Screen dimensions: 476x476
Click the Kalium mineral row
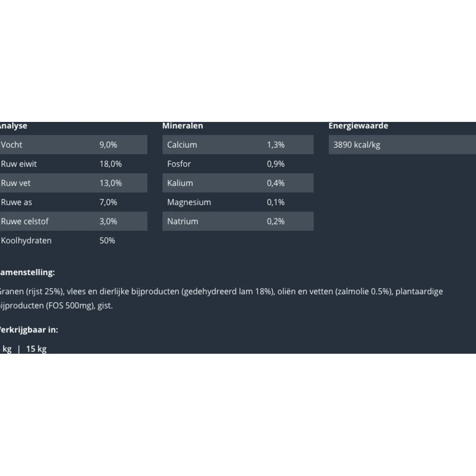tap(238, 183)
